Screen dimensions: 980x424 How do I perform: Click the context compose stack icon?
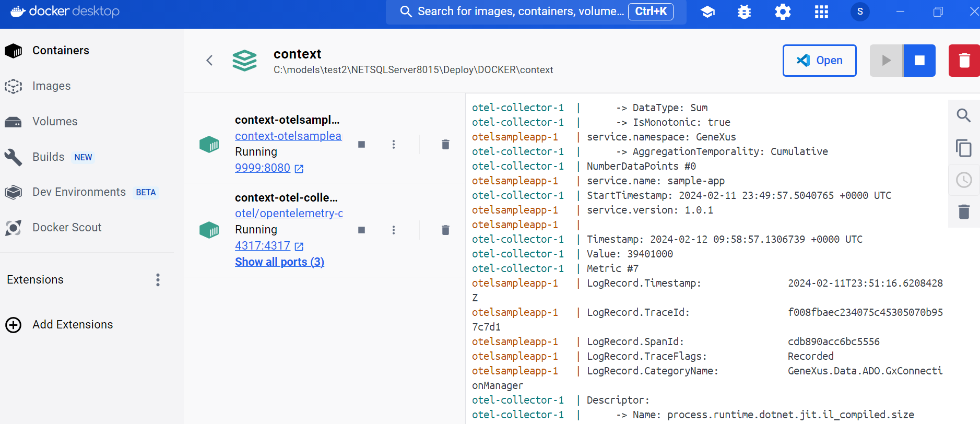point(244,61)
